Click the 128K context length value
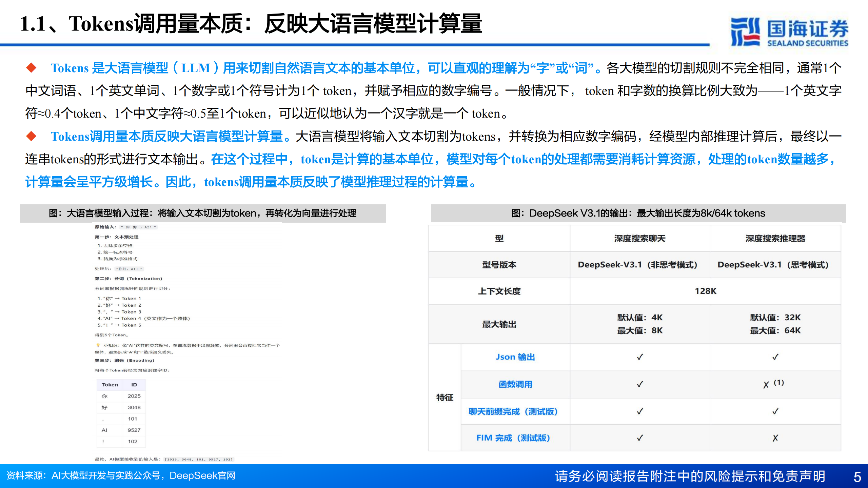The height and width of the screenshot is (488, 868). coord(706,291)
